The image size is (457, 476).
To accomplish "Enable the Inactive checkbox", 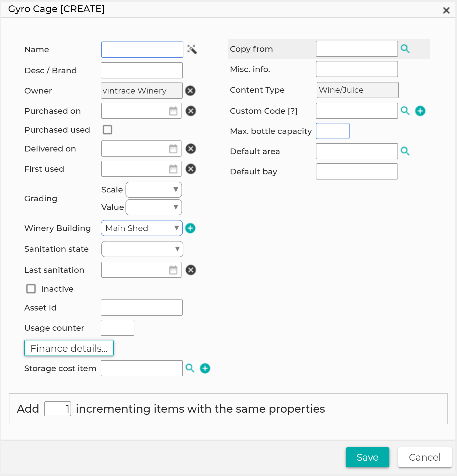I will pyautogui.click(x=31, y=289).
